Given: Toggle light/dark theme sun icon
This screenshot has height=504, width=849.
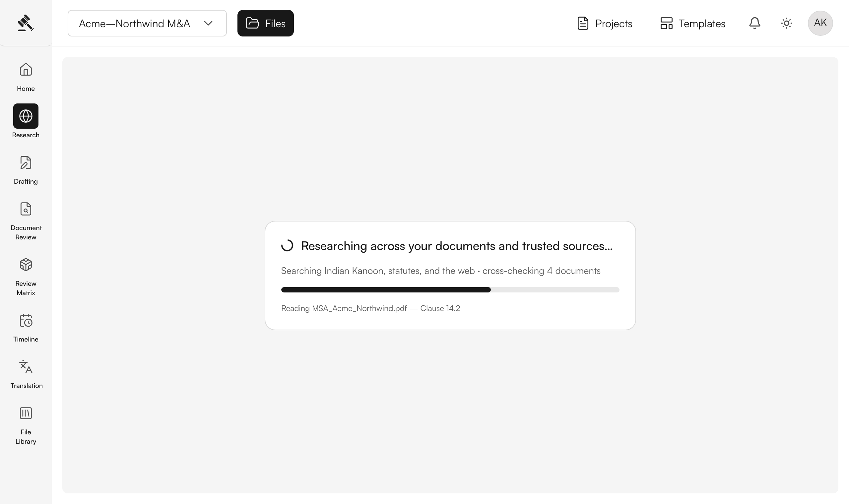Looking at the screenshot, I should [787, 23].
